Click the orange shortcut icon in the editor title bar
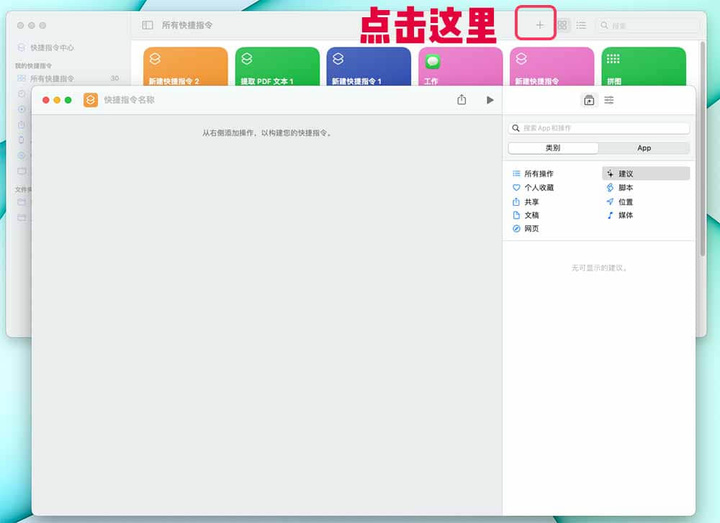720x523 pixels. [90, 100]
